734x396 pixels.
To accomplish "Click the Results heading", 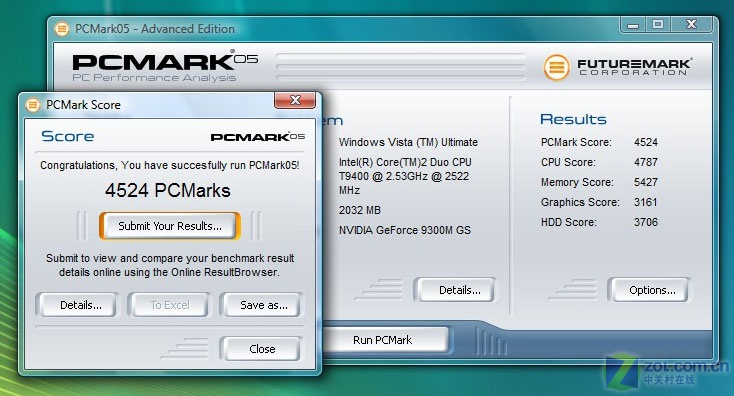I will click(573, 119).
